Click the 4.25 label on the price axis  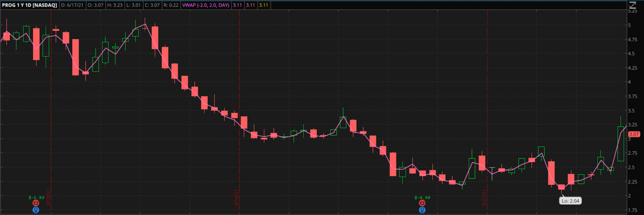pos(632,68)
